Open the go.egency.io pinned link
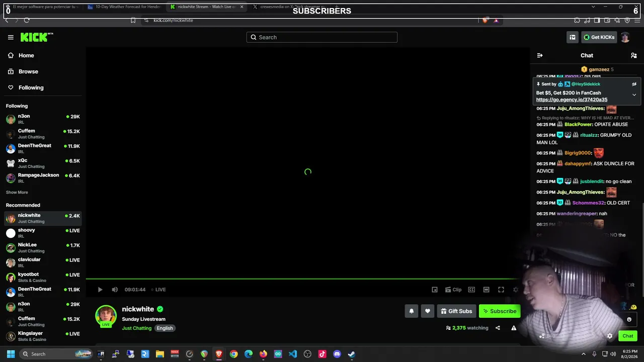The image size is (644, 362). (x=572, y=100)
